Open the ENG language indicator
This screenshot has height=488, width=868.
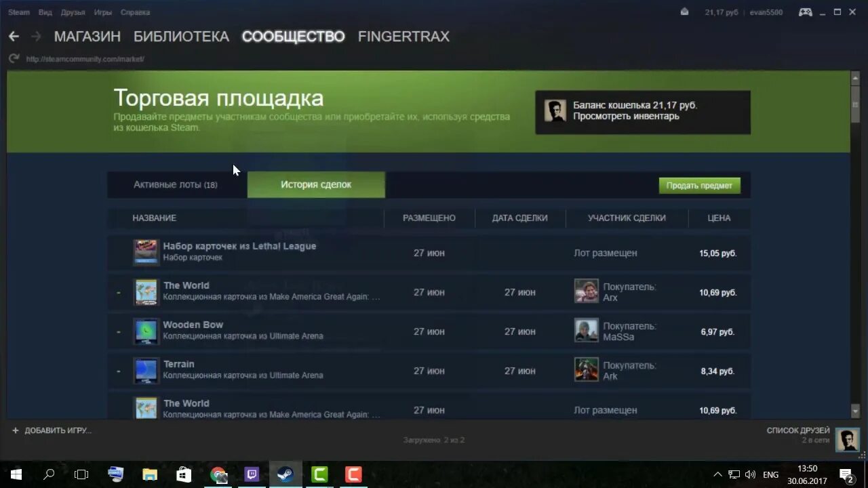770,474
